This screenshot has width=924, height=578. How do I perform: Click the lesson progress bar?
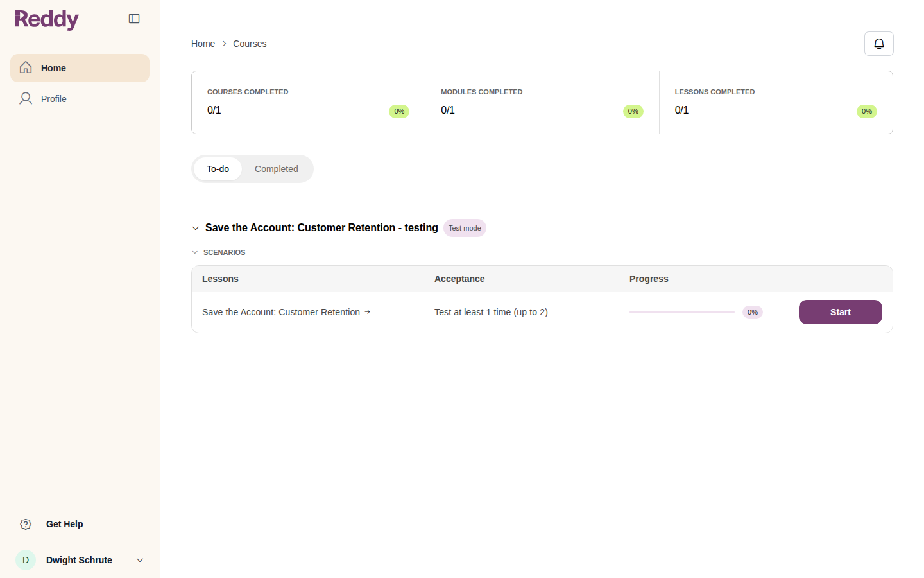coord(682,312)
